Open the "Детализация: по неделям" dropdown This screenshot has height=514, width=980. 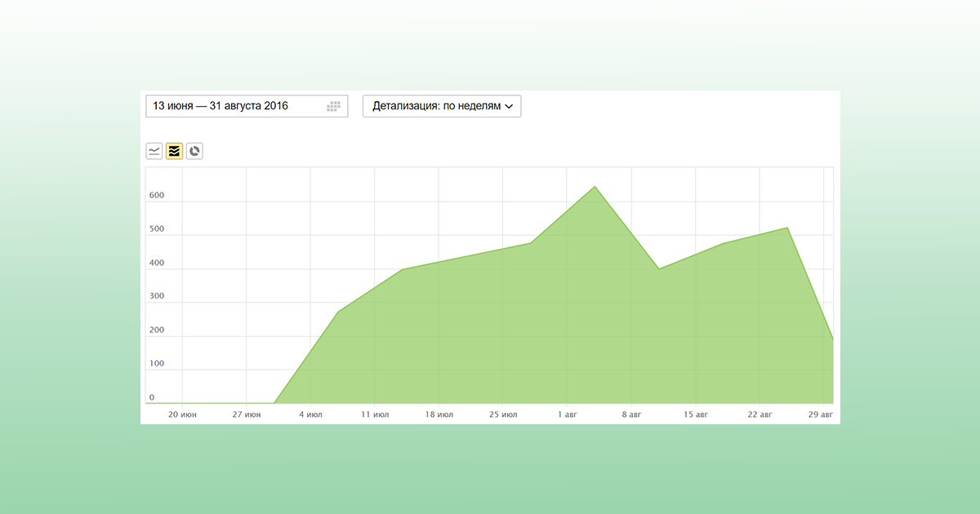pyautogui.click(x=442, y=106)
